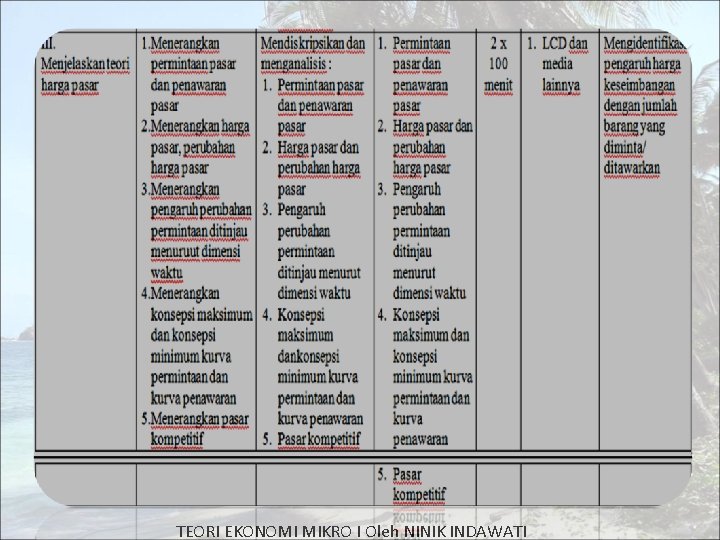This screenshot has height=540, width=720.
Task: Select the "1. LCD dan media lainnya" cell
Action: click(x=560, y=240)
